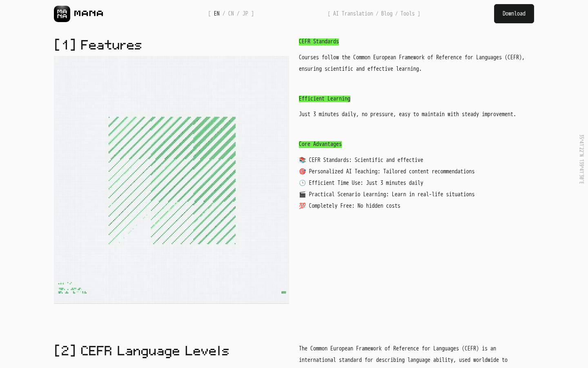Switch language to EN

tap(217, 13)
